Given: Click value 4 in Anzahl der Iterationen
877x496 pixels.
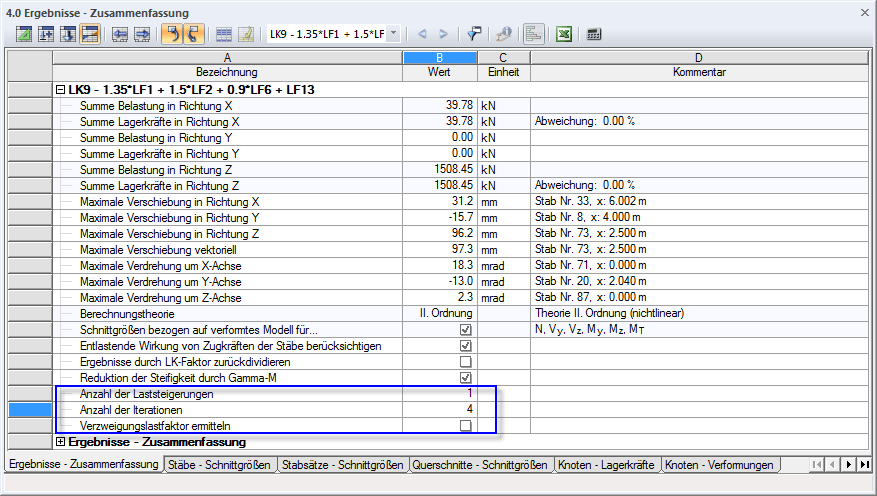Looking at the screenshot, I should point(470,409).
